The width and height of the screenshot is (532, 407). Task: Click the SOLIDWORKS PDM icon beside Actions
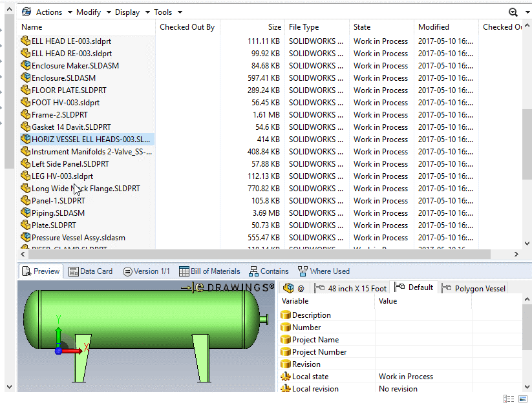pyautogui.click(x=26, y=12)
